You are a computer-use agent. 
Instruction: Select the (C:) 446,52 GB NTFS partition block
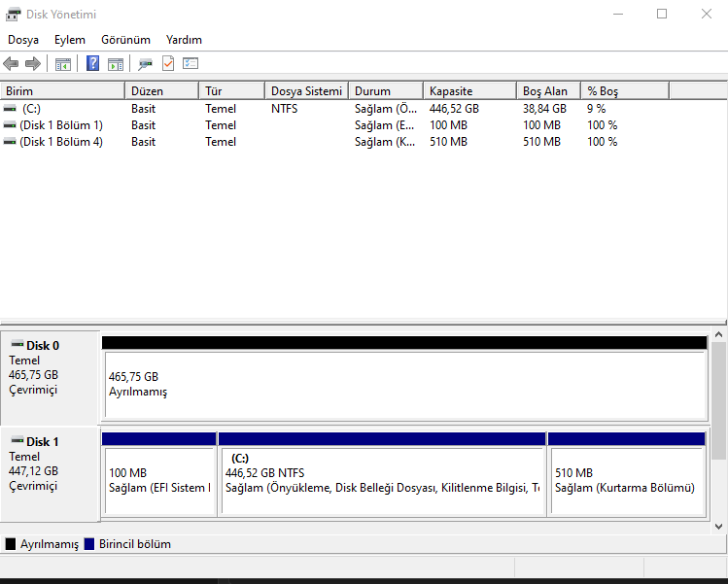tap(382, 474)
